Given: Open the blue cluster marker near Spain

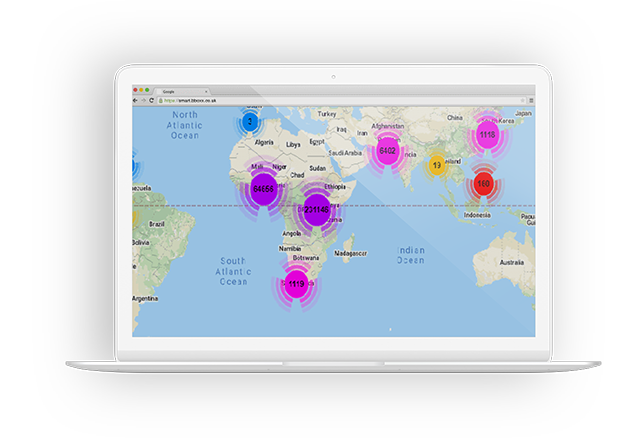Looking at the screenshot, I should point(249,122).
